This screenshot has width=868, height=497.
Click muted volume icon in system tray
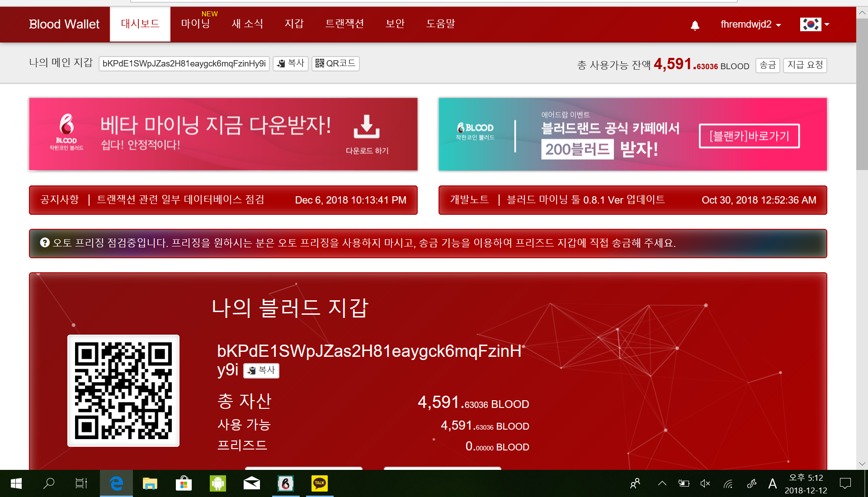(705, 483)
